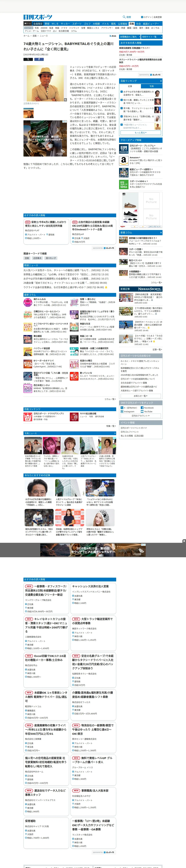The height and width of the screenshot is (868, 186).
Task: Open 芸能 breadcrumb link
Action: [x=34, y=36]
